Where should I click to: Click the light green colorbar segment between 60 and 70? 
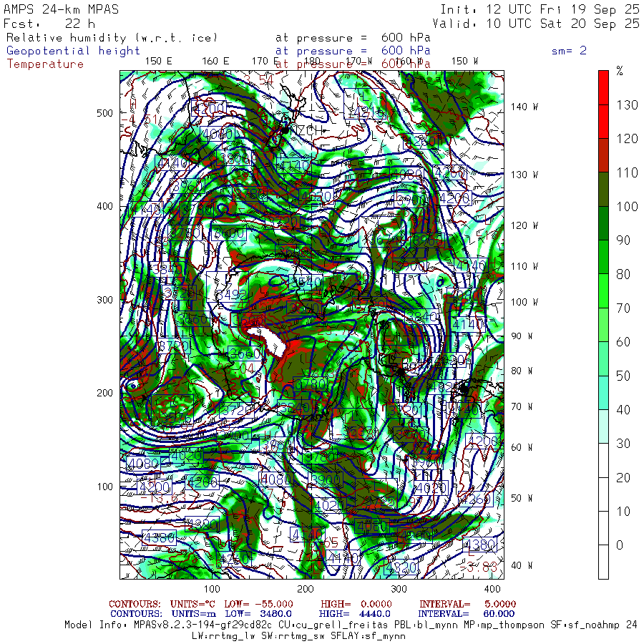pos(603,325)
